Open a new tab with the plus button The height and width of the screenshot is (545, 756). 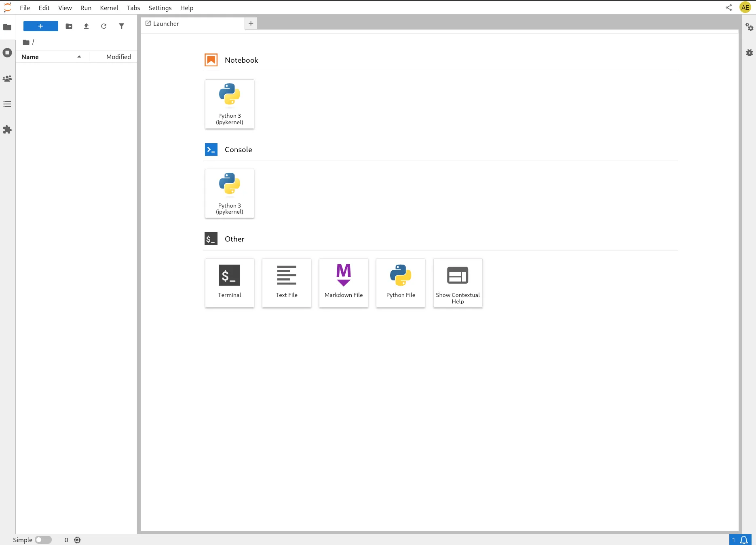[x=251, y=23]
